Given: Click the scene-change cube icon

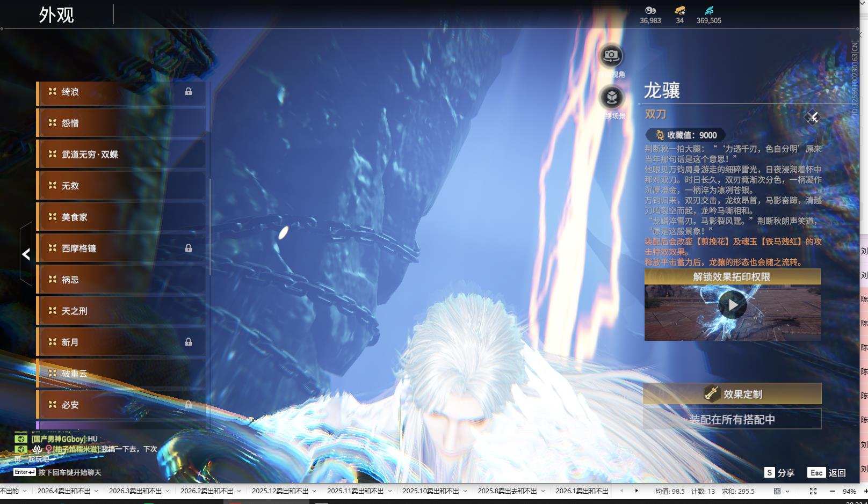Looking at the screenshot, I should pyautogui.click(x=611, y=97).
